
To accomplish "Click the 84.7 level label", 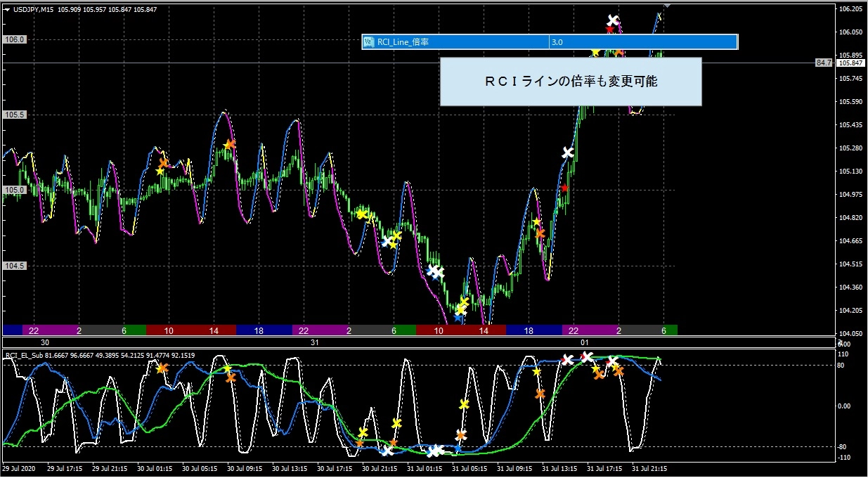I will coord(824,63).
